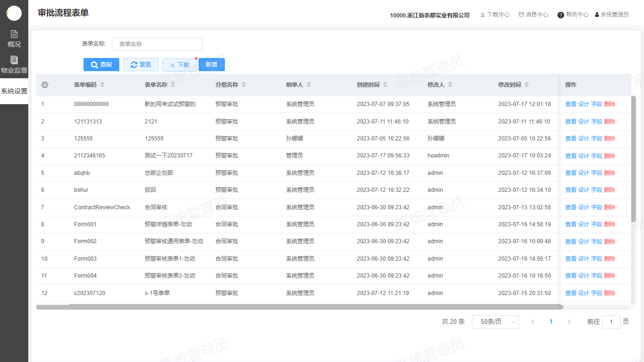Focus the 表单名称 search input field
This screenshot has width=644, height=362.
[x=157, y=44]
